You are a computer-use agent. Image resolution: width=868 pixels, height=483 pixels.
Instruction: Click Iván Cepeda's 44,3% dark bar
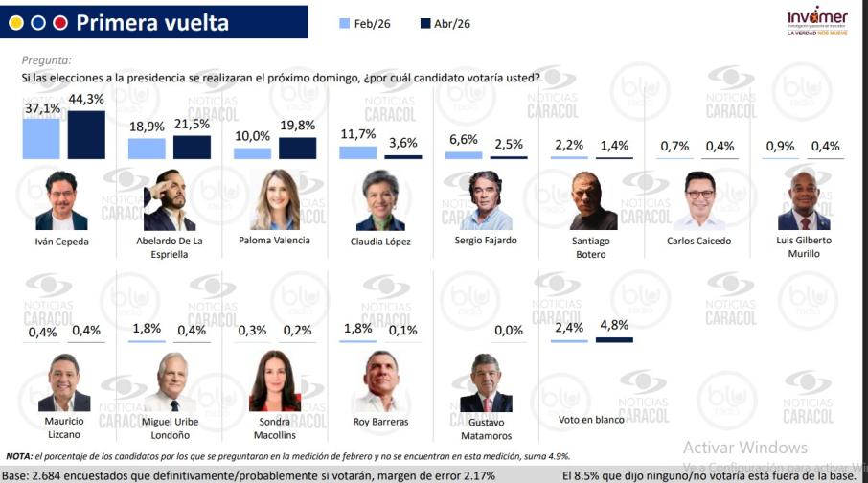(86, 134)
